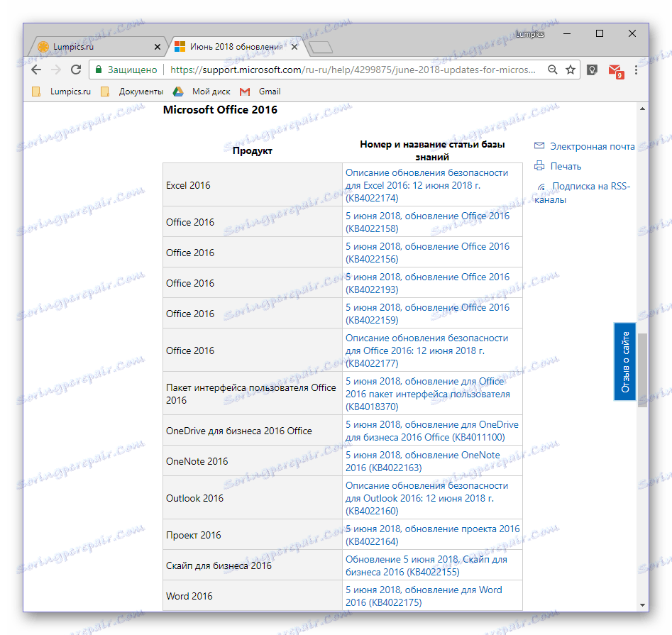This screenshot has height=635, width=672.
Task: Reload the current page
Action: coord(76,70)
